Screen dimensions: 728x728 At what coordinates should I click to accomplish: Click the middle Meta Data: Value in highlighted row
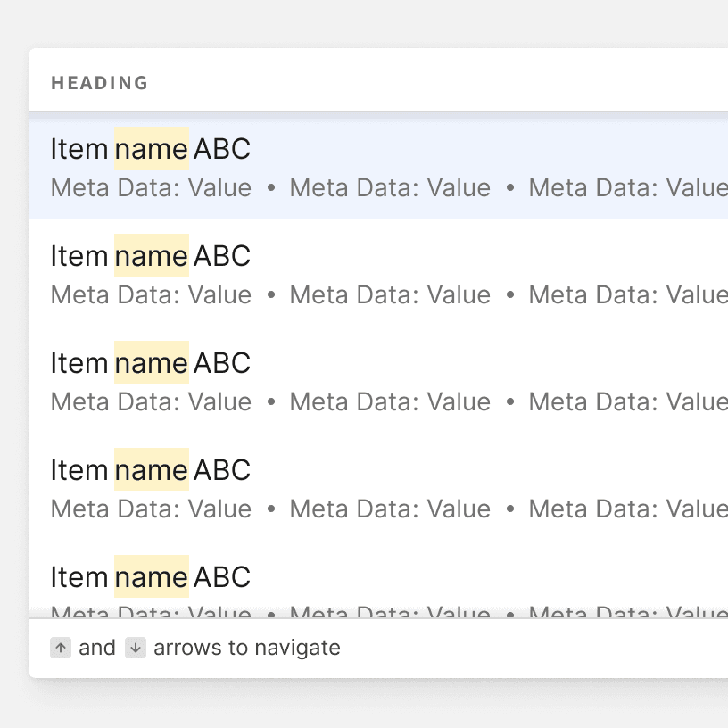[390, 188]
